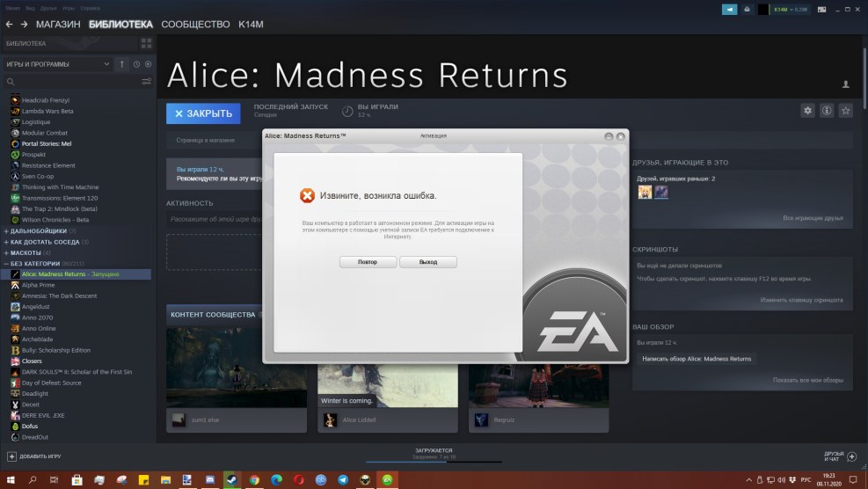Toggle the ready-to-play filter icon

tap(148, 64)
